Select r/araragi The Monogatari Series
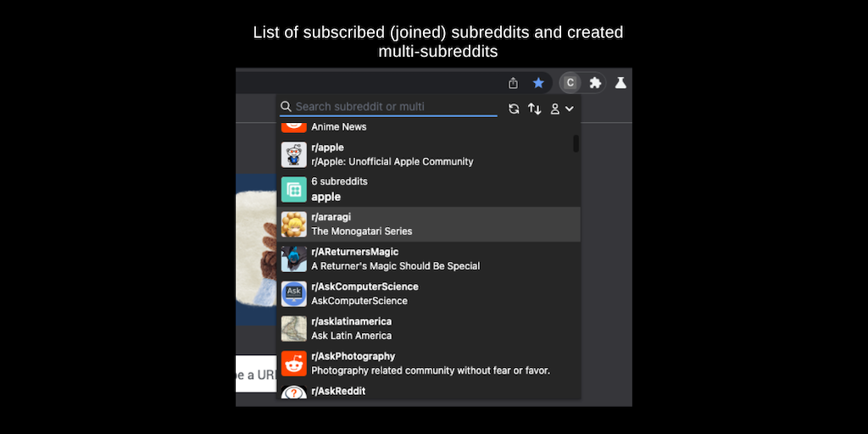Image resolution: width=868 pixels, height=434 pixels. [x=428, y=224]
